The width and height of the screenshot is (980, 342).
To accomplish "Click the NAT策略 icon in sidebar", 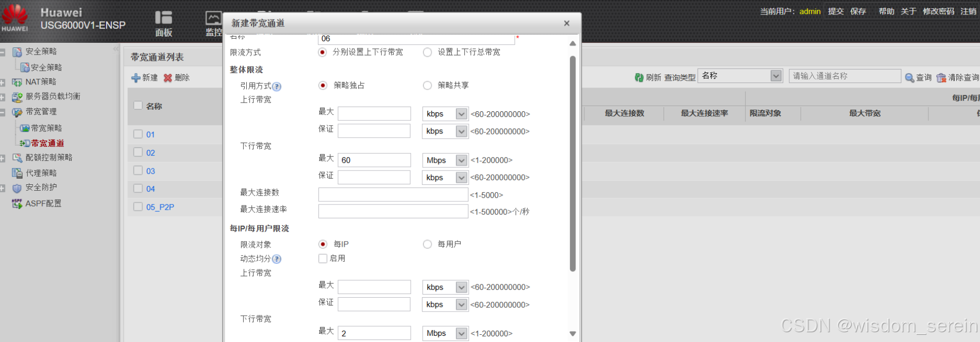I will click(x=17, y=82).
